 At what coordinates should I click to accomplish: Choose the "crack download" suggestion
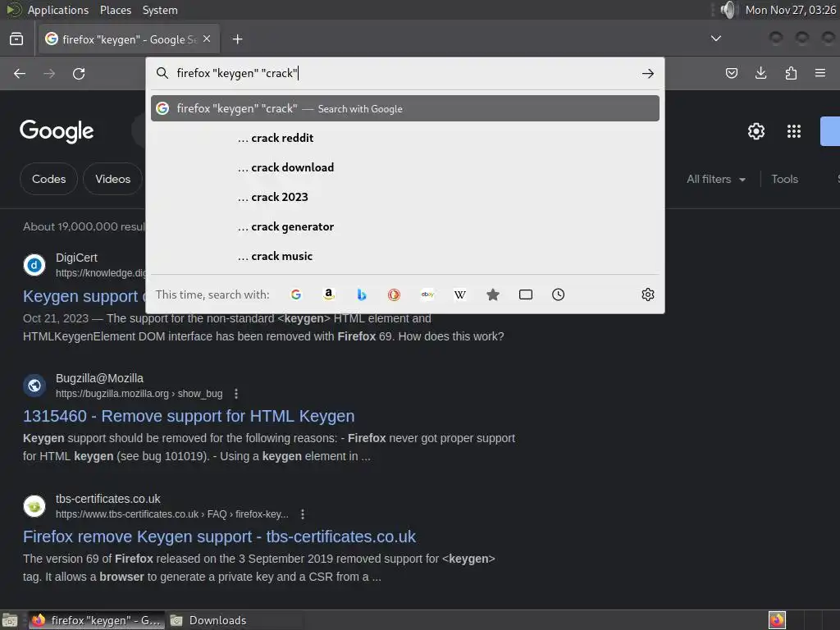pyautogui.click(x=405, y=167)
